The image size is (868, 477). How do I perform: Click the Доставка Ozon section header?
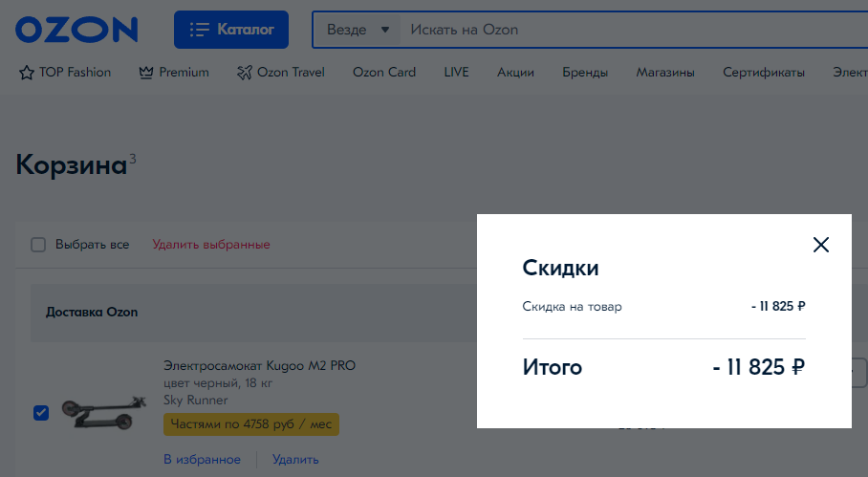tap(92, 312)
